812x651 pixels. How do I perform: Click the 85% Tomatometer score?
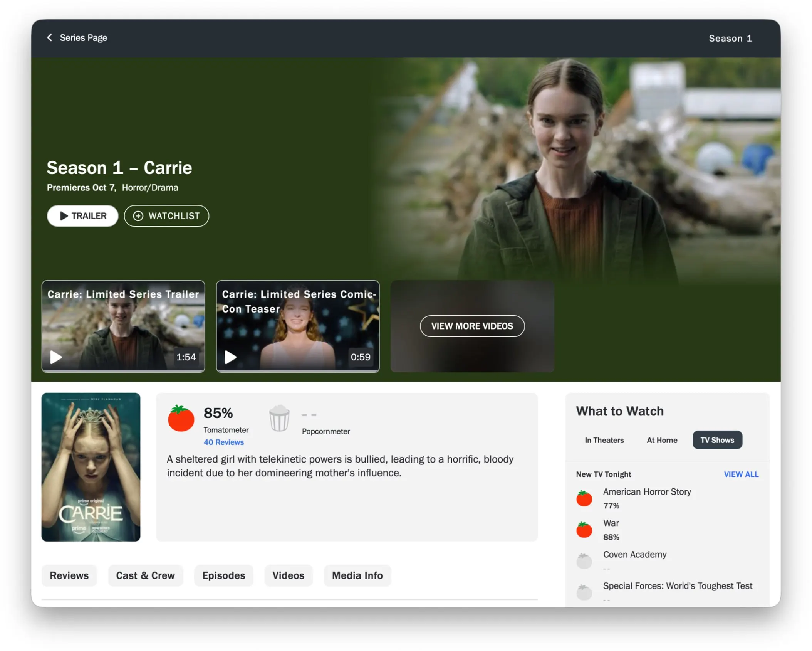point(218,413)
